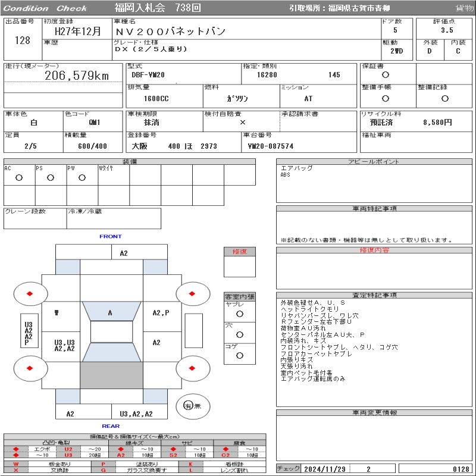Image resolution: width=476 pixels, height=476 pixels.
Task: Click the PS equipment circle
Action: click(51, 177)
